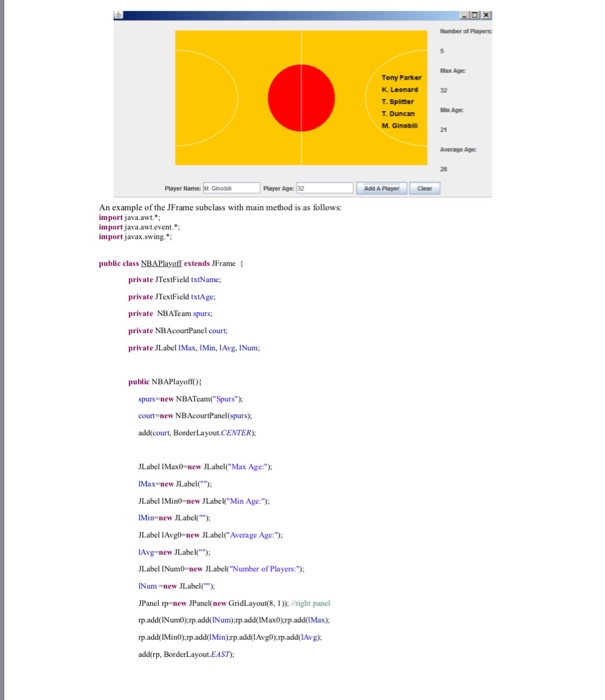Click the M. Ginobili name on court
The width and height of the screenshot is (605, 700).
click(400, 126)
